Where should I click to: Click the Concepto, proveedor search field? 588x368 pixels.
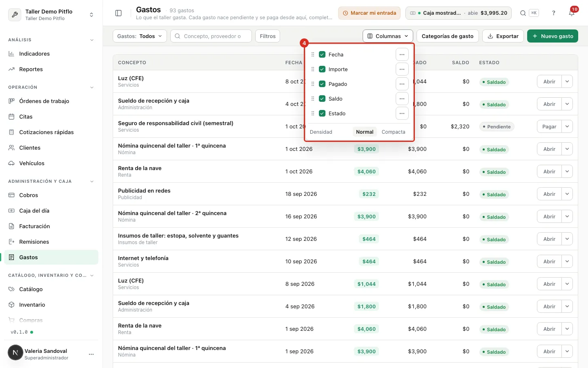click(211, 36)
